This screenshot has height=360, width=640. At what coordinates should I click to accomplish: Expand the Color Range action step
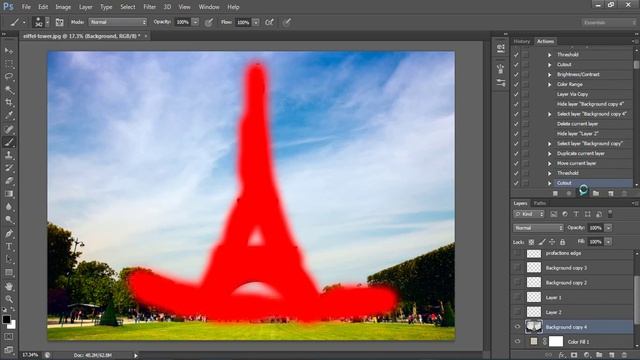[549, 84]
